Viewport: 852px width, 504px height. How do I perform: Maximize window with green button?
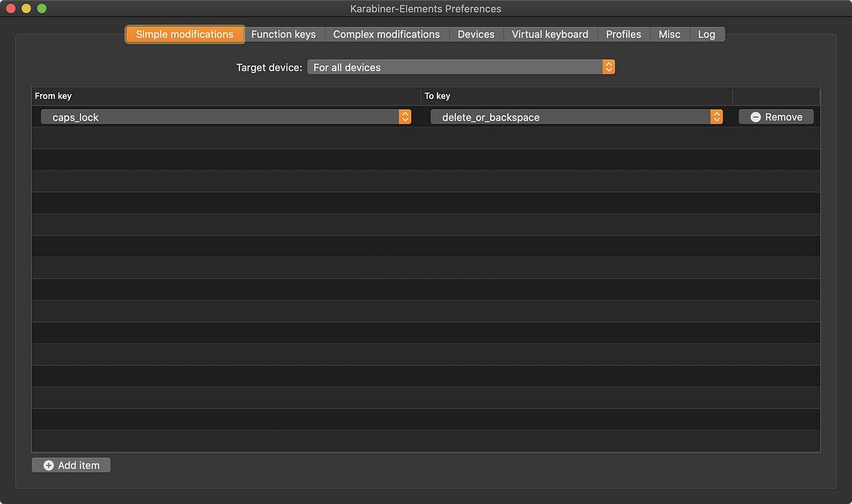42,8
